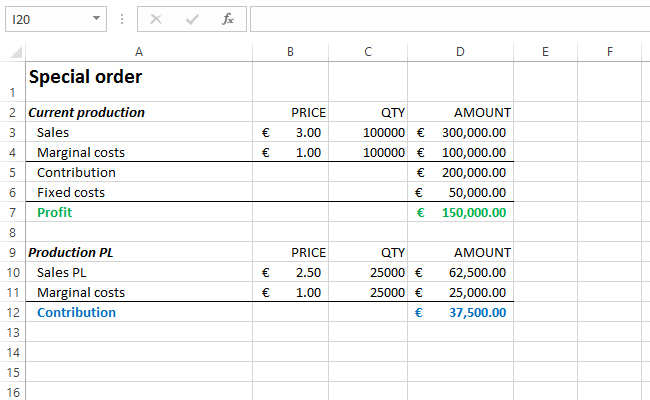Click the Select All corner triangle

15,52
